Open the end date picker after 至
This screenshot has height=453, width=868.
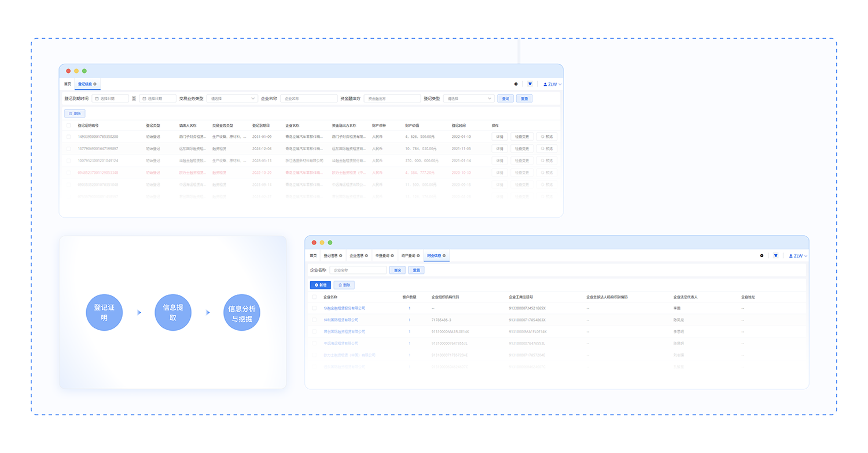click(x=157, y=98)
